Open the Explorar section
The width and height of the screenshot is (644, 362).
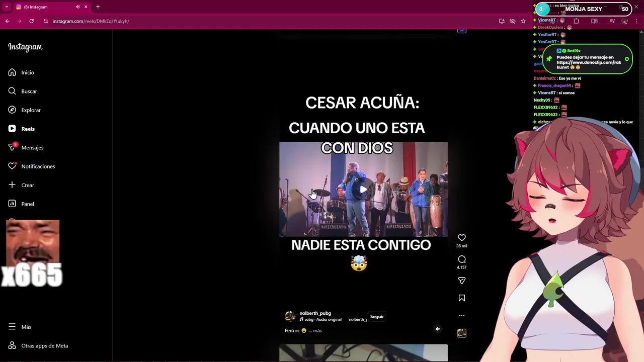(24, 110)
